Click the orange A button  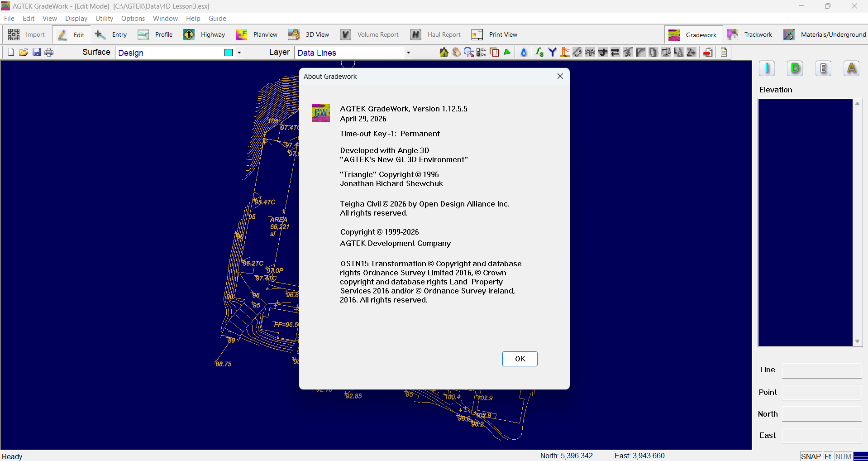point(852,68)
